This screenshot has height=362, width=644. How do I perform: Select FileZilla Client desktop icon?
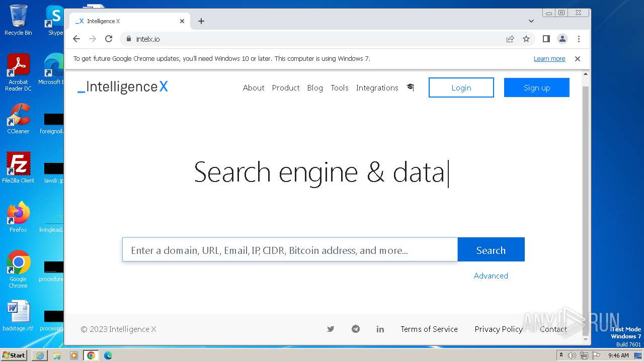[x=18, y=168]
